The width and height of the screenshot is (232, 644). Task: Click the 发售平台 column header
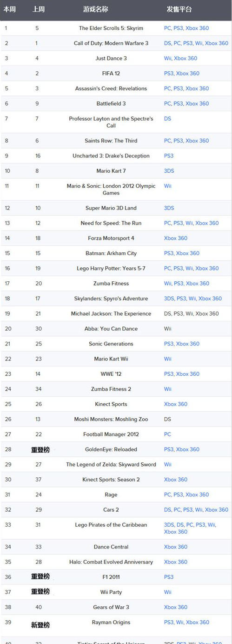click(179, 9)
